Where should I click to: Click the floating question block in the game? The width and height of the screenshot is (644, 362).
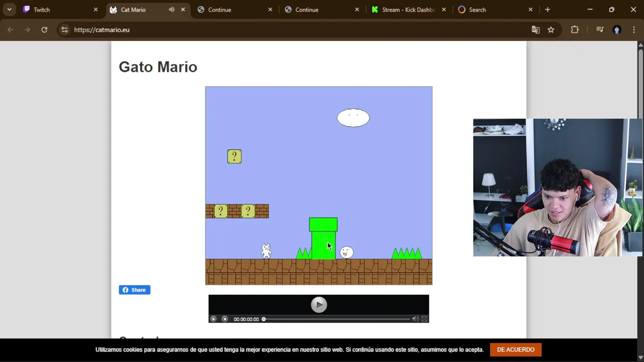tap(234, 156)
